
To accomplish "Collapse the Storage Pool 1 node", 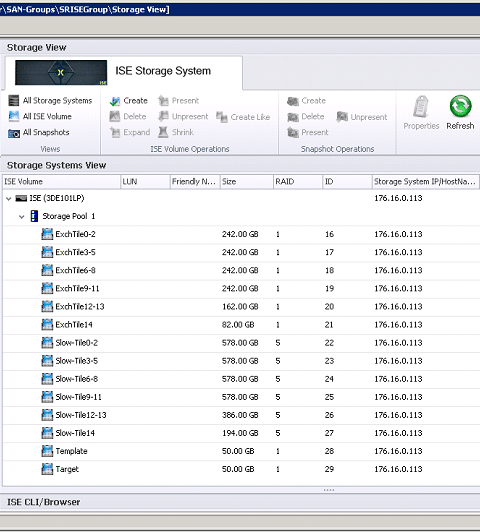I will click(x=22, y=216).
